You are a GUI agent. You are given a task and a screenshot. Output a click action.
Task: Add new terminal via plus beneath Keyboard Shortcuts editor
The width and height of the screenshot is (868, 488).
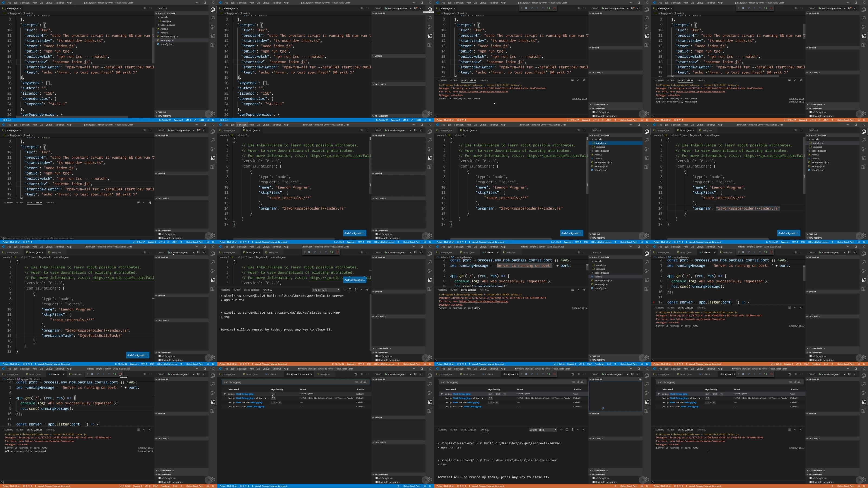click(x=561, y=430)
